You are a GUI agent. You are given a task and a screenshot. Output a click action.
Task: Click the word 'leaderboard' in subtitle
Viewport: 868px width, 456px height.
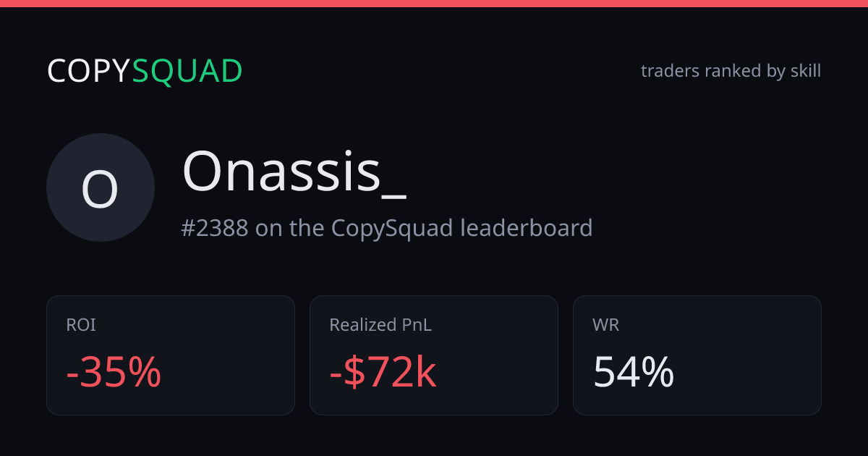527,228
